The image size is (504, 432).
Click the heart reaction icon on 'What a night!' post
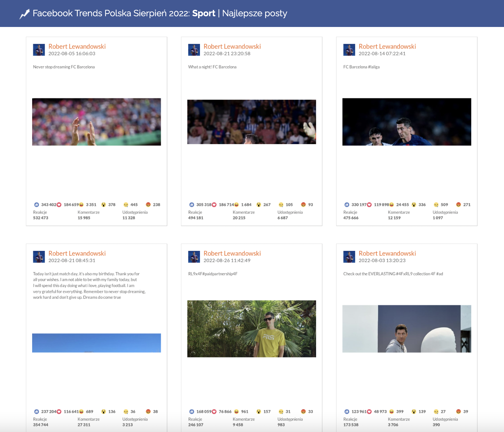(214, 205)
